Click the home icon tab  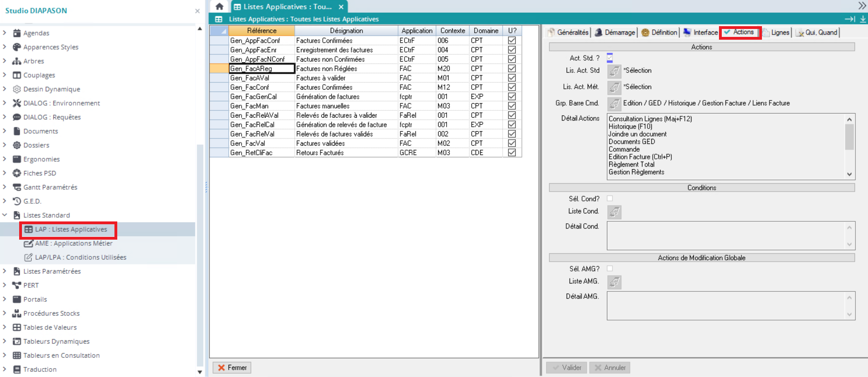tap(219, 7)
